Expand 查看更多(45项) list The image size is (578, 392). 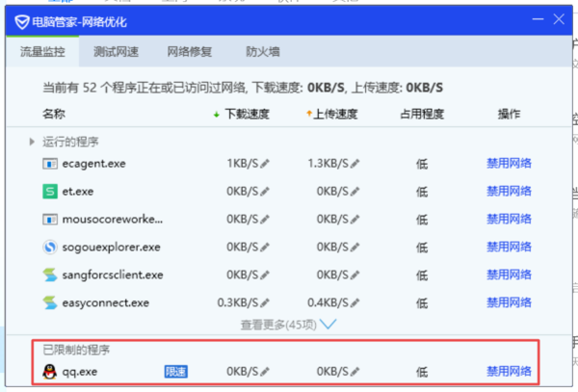(x=289, y=325)
